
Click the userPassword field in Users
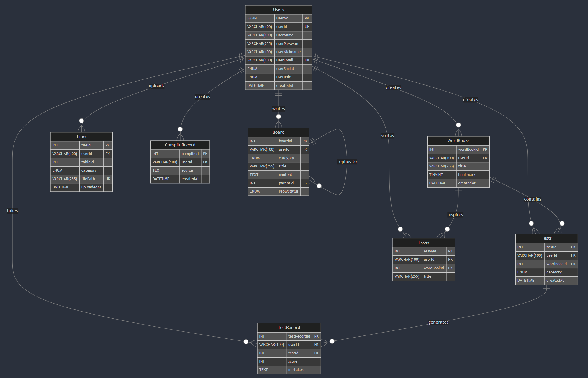288,44
